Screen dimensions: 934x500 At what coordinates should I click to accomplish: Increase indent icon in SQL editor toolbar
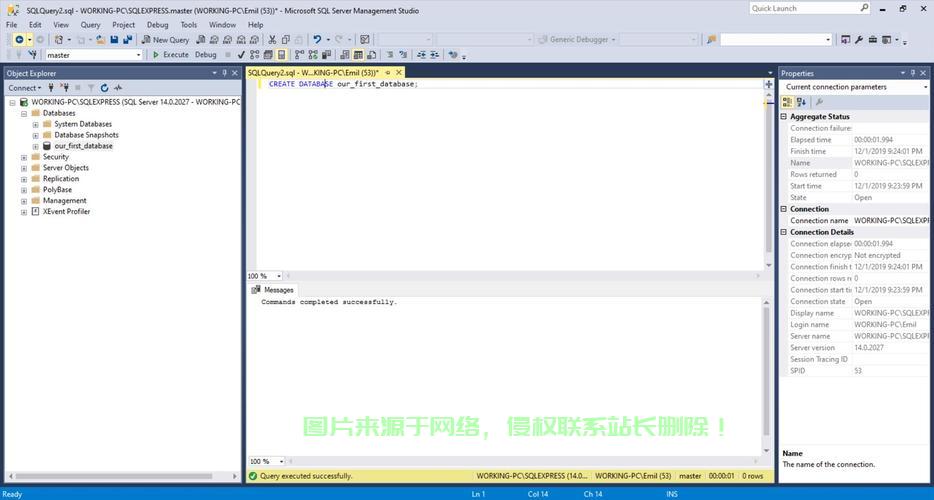(435, 55)
